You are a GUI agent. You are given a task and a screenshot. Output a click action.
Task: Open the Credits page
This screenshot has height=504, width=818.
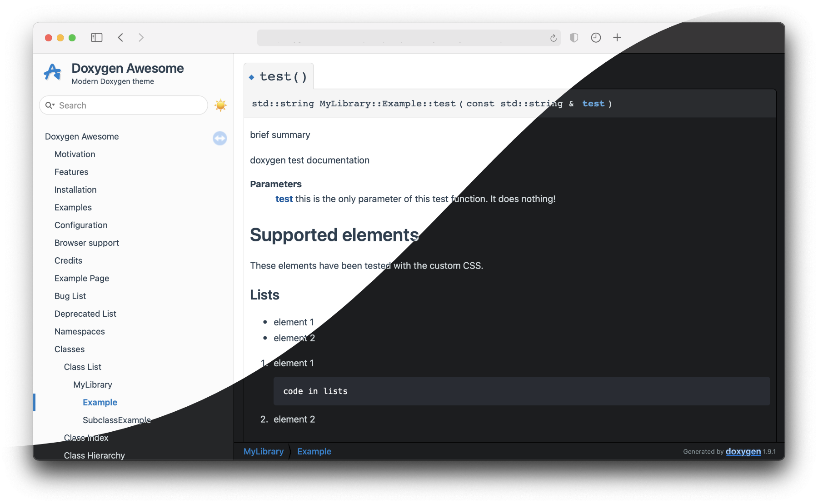pos(68,261)
